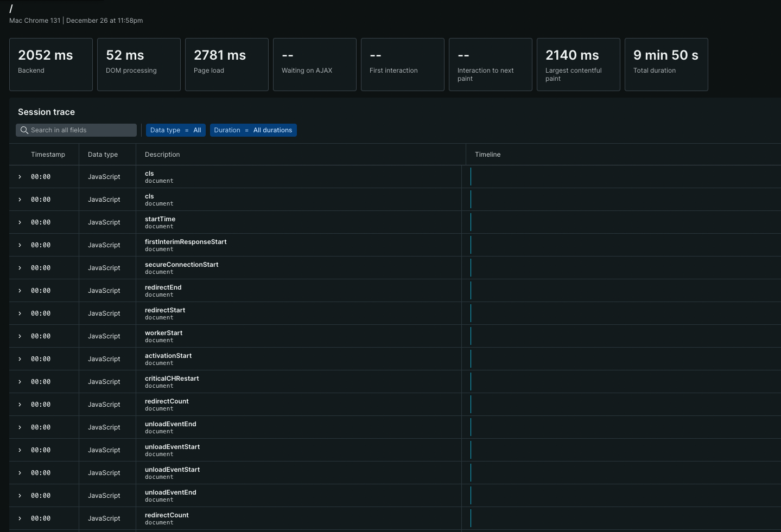Click December 26 at 11:58pm text
The width and height of the screenshot is (781, 532).
(x=105, y=21)
